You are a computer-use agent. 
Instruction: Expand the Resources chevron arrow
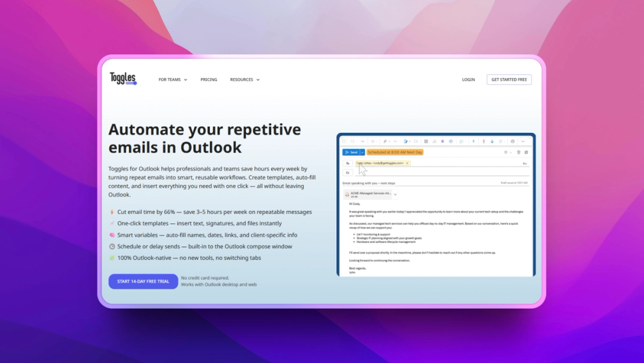[x=258, y=80]
